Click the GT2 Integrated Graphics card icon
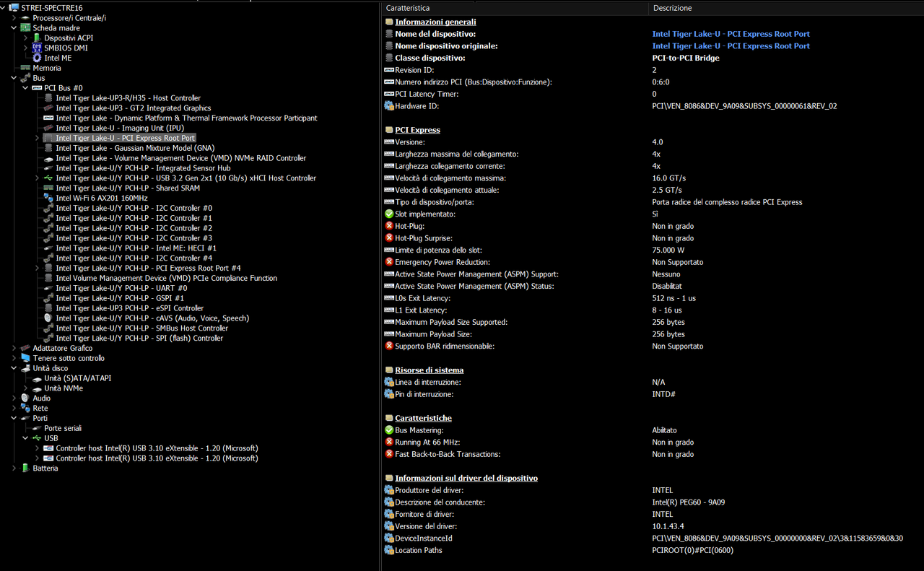The height and width of the screenshot is (571, 924). pyautogui.click(x=49, y=108)
